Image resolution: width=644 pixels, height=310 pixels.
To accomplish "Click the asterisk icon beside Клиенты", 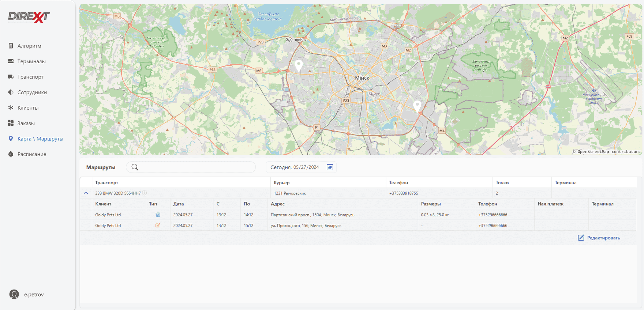I will pyautogui.click(x=11, y=108).
